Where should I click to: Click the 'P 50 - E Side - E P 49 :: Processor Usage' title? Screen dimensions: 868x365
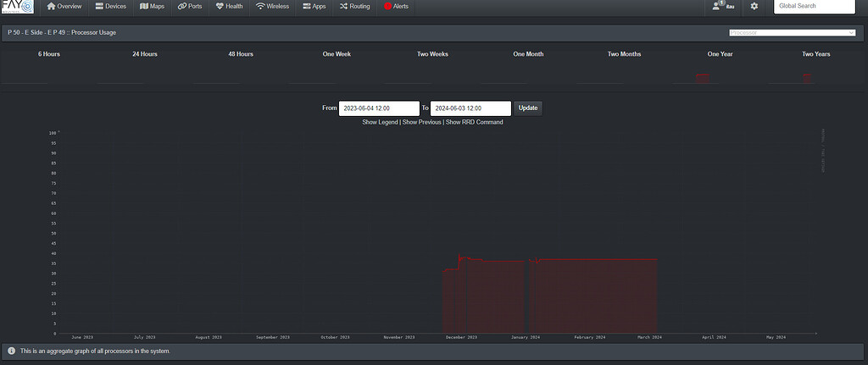click(62, 33)
